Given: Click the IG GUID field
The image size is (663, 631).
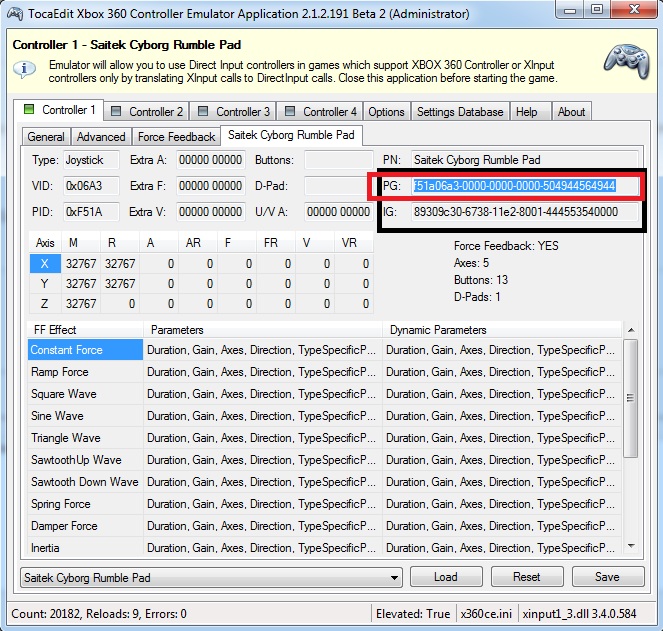Looking at the screenshot, I should [524, 212].
